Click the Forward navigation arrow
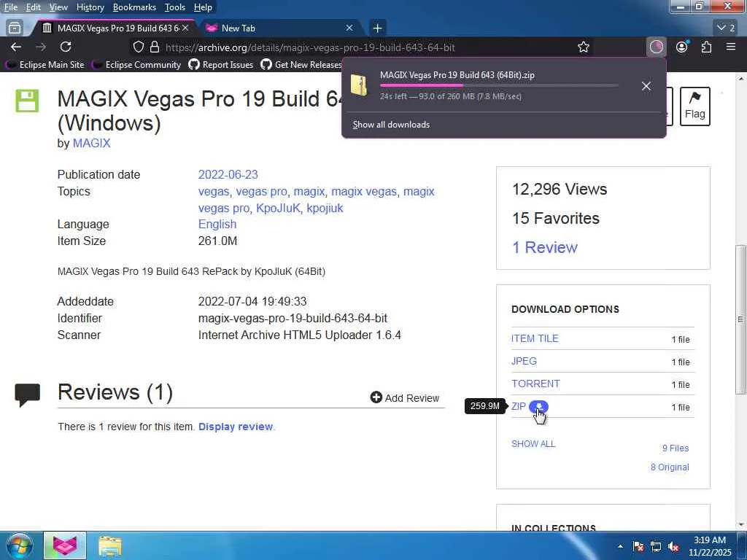This screenshot has height=560, width=747. click(41, 47)
